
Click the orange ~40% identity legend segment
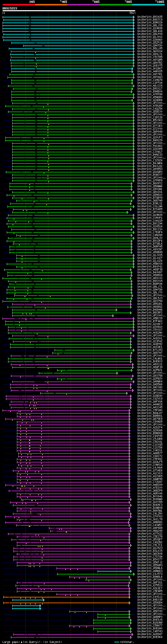(51, 4)
